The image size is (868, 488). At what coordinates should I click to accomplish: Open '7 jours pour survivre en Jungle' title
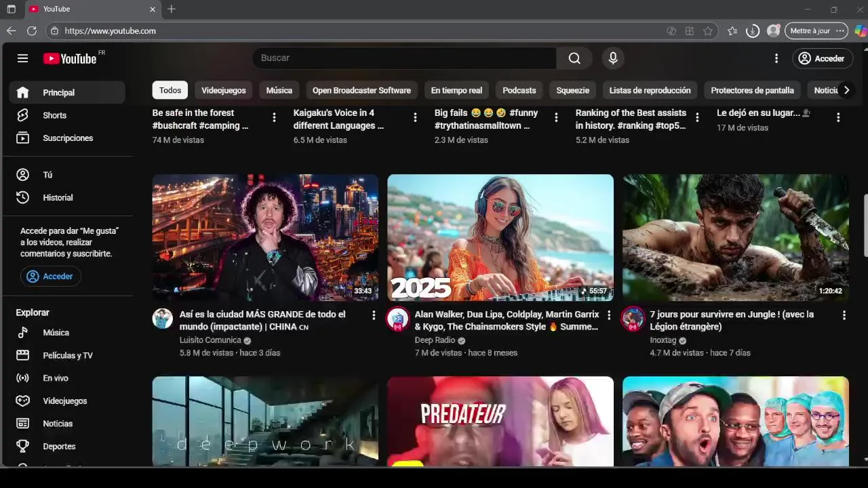point(732,321)
